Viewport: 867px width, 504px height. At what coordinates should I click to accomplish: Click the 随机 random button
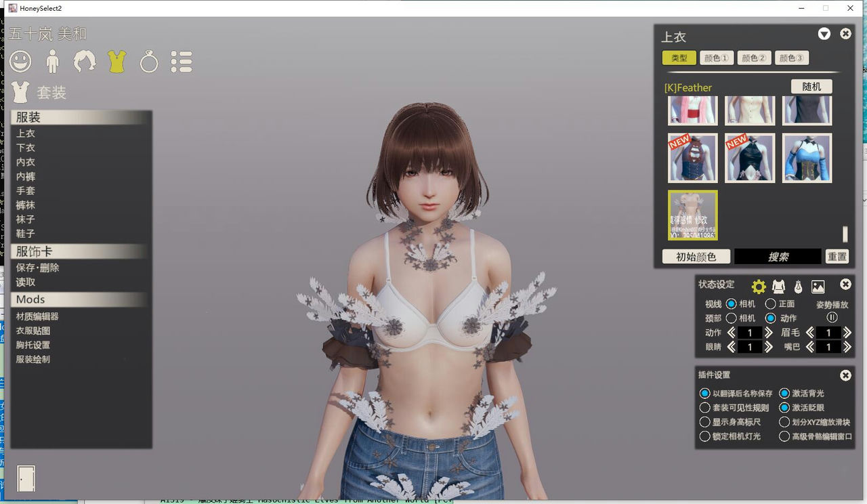810,87
